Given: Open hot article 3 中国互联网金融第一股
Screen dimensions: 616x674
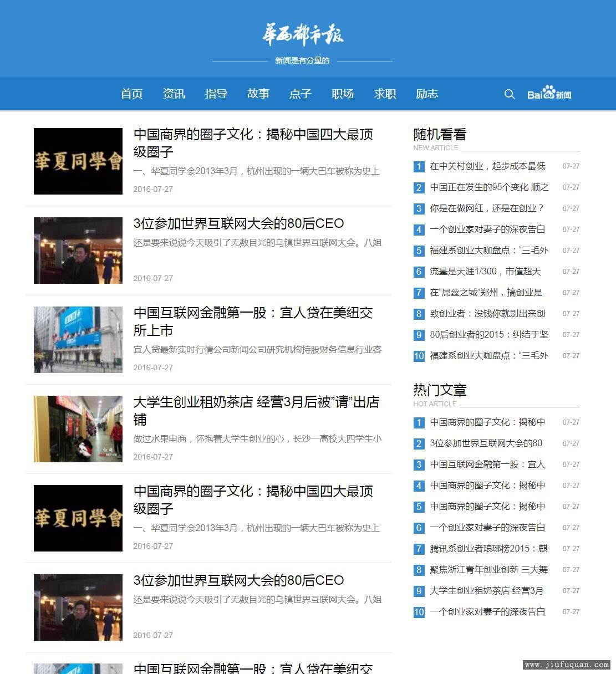Looking at the screenshot, I should click(x=487, y=464).
